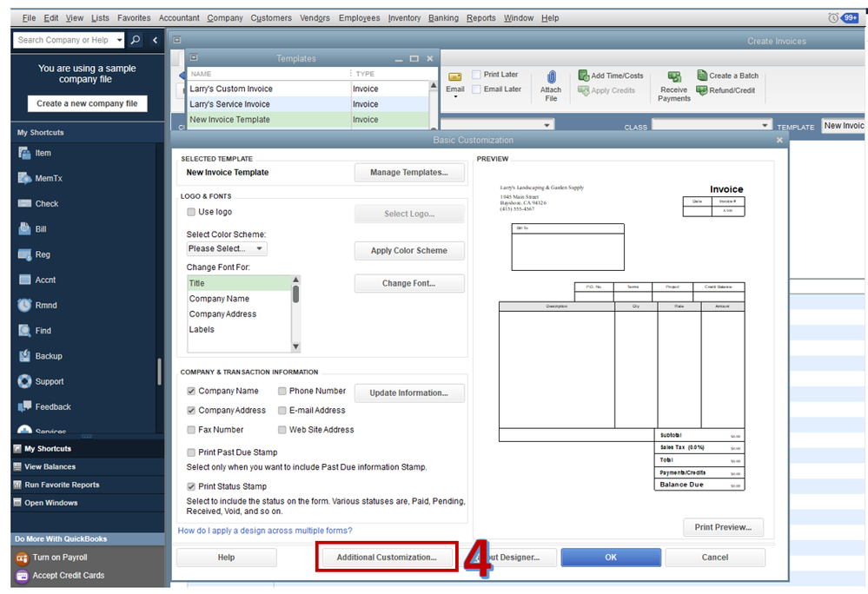Click the Templates list scrollbar up arrow
Screen dimensions: 868x594
coord(433,86)
